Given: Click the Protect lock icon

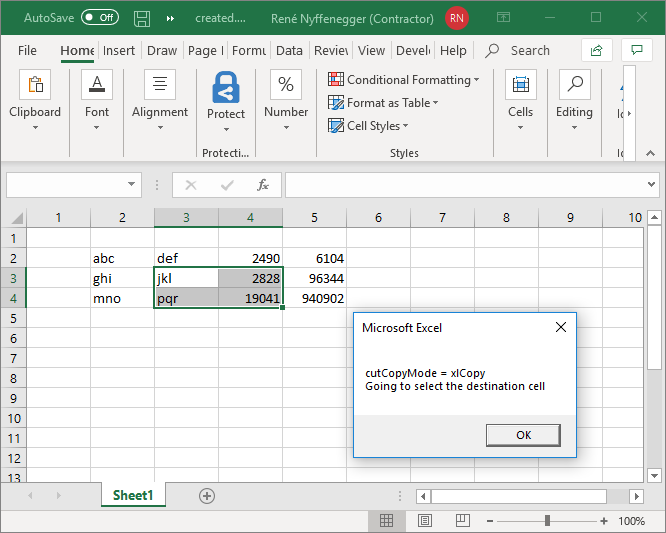Looking at the screenshot, I should [x=226, y=88].
